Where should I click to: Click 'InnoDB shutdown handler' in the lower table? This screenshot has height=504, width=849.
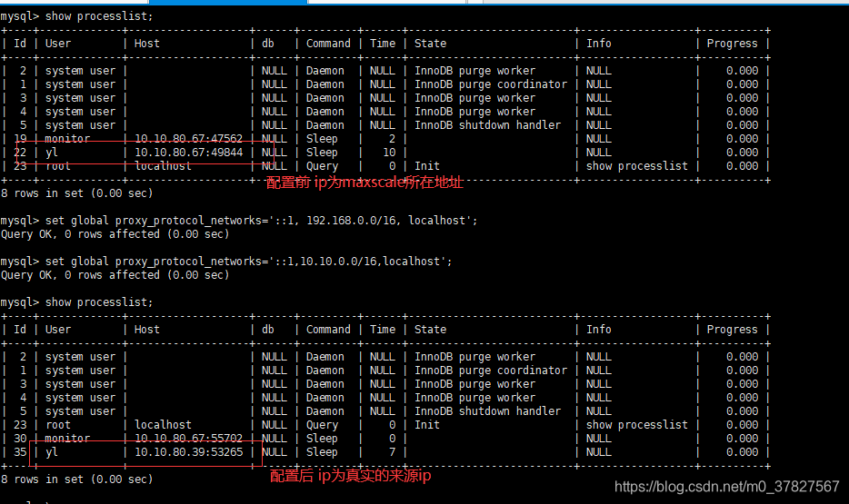[487, 411]
